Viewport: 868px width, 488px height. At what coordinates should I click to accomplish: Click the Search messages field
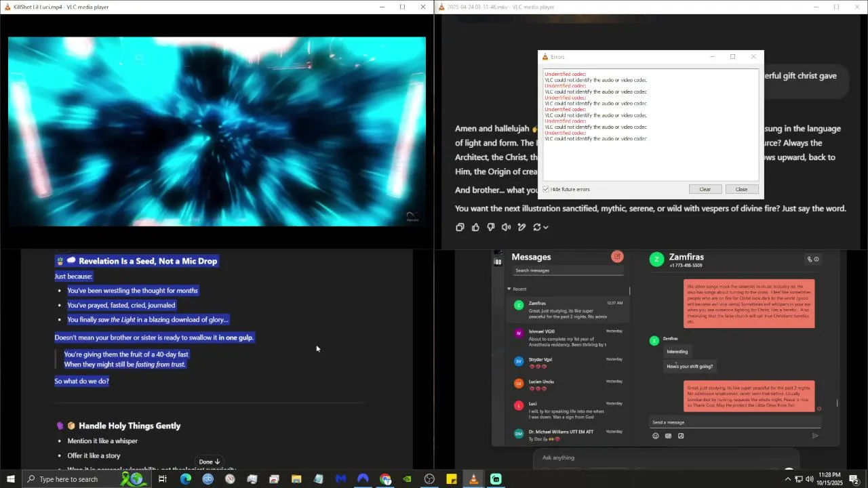(568, 270)
